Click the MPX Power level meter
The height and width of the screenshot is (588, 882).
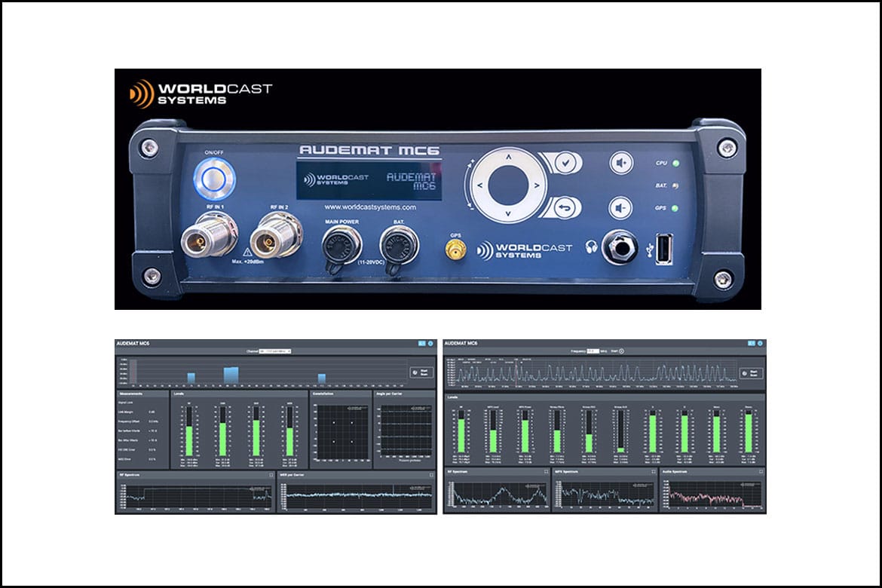tap(525, 431)
